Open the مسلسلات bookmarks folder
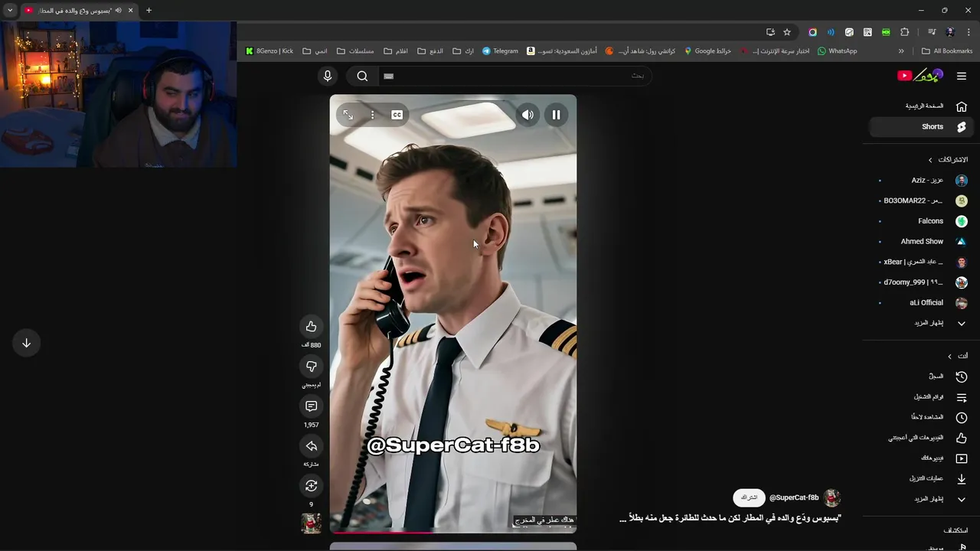The width and height of the screenshot is (980, 551). pos(355,51)
